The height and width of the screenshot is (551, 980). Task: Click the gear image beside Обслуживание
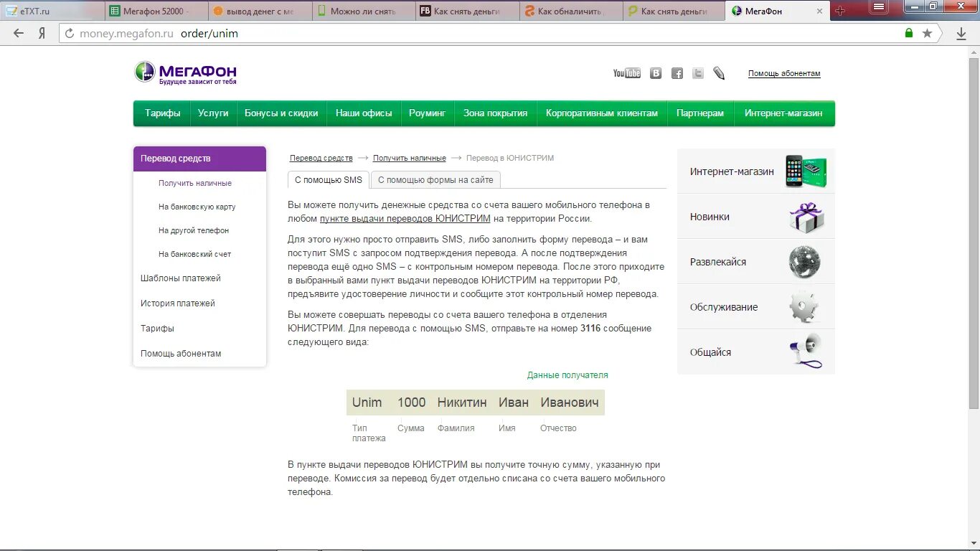(x=804, y=307)
